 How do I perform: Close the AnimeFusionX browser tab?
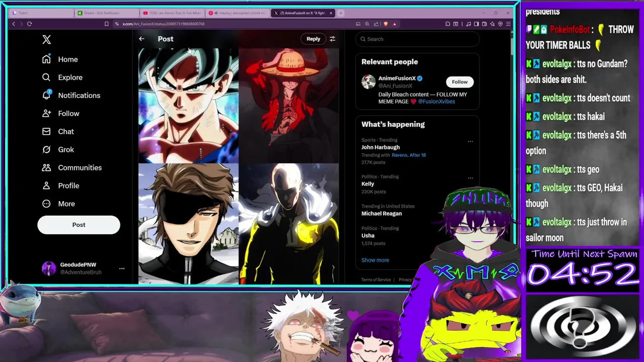[x=331, y=13]
